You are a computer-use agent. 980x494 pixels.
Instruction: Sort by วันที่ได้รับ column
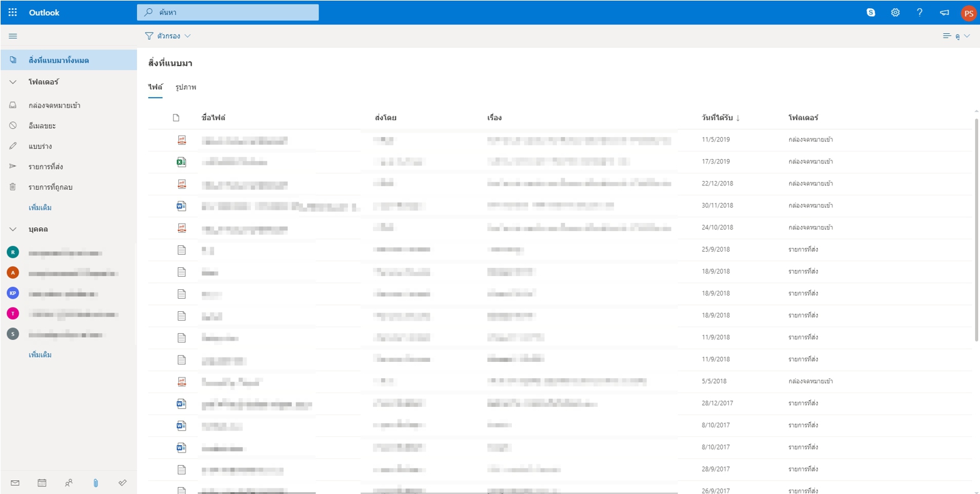click(x=721, y=118)
